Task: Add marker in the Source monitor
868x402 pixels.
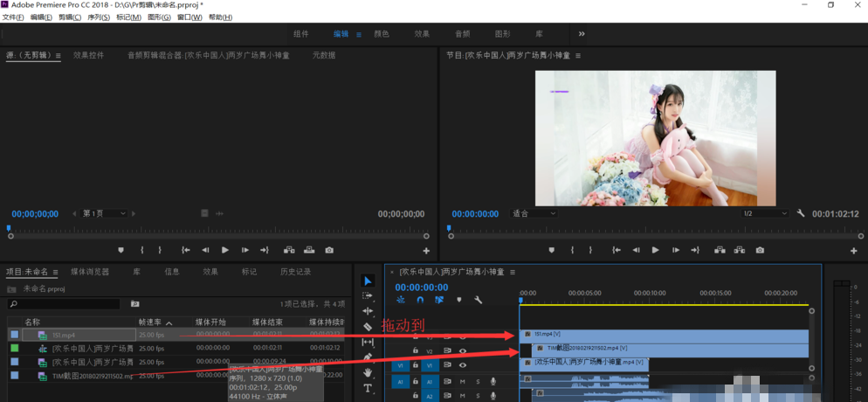Action: click(121, 250)
